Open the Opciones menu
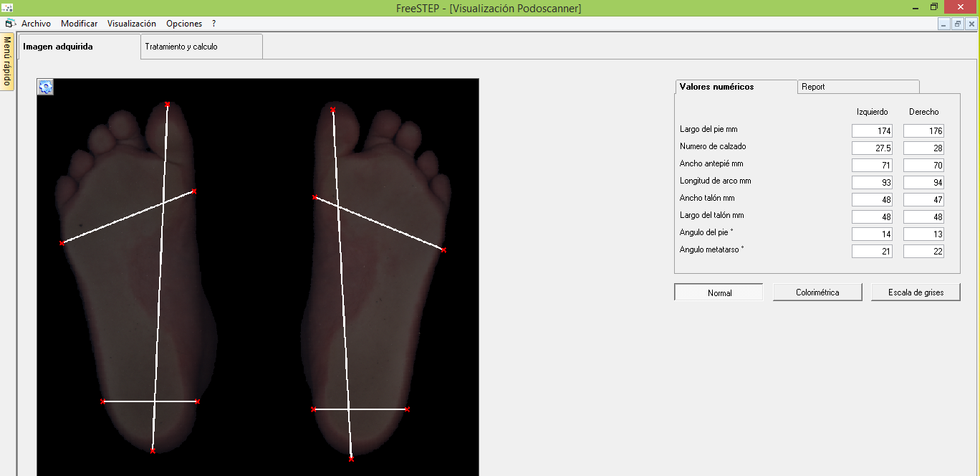This screenshot has width=980, height=476. point(184,24)
